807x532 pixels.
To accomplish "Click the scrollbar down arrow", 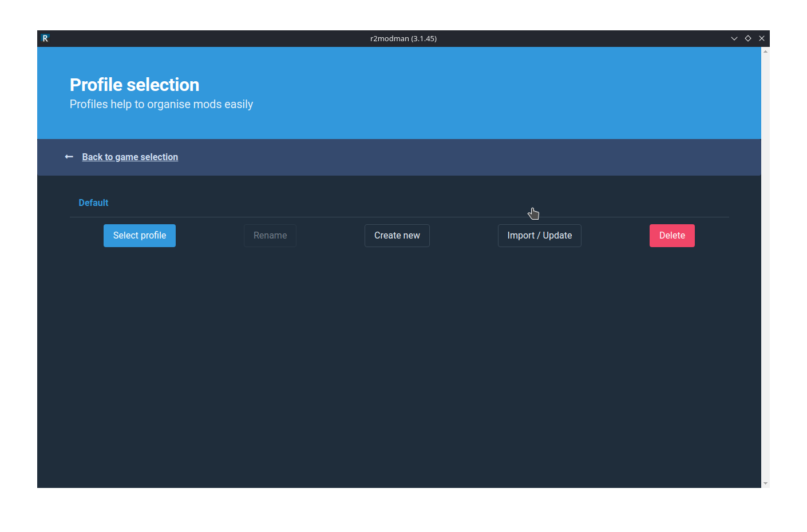I will 766,483.
